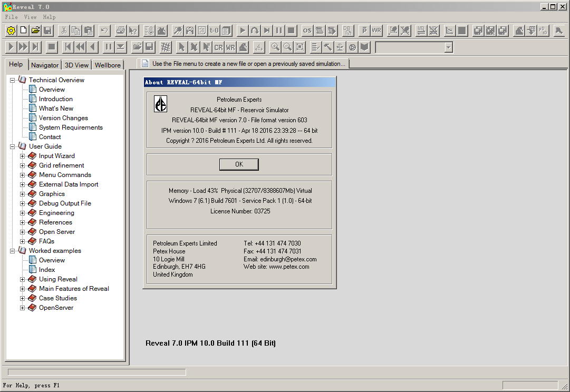The height and width of the screenshot is (392, 570).
Task: Click the rewind double-arrow icon
Action: point(80,47)
